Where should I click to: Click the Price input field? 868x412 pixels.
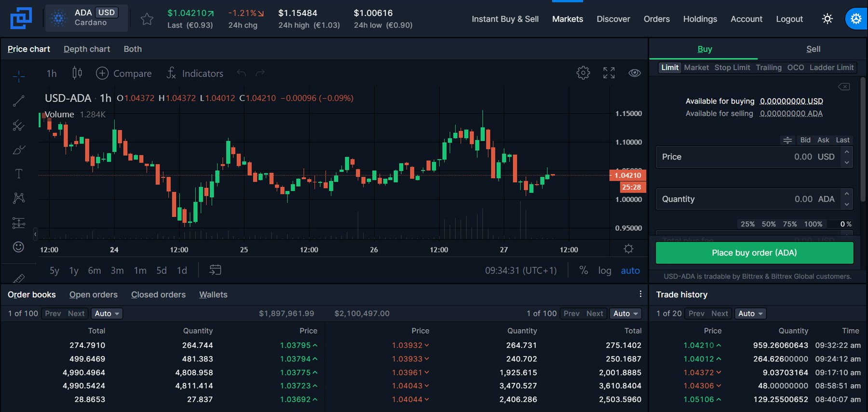[x=748, y=157]
